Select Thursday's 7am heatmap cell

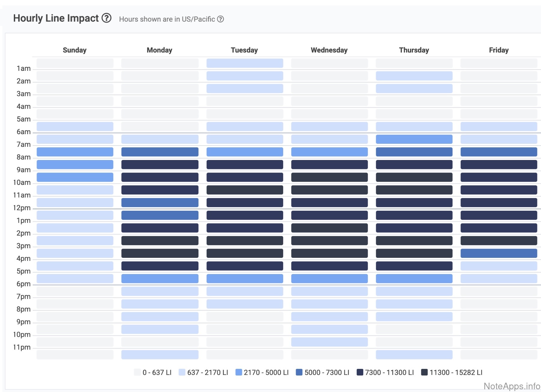click(x=414, y=152)
